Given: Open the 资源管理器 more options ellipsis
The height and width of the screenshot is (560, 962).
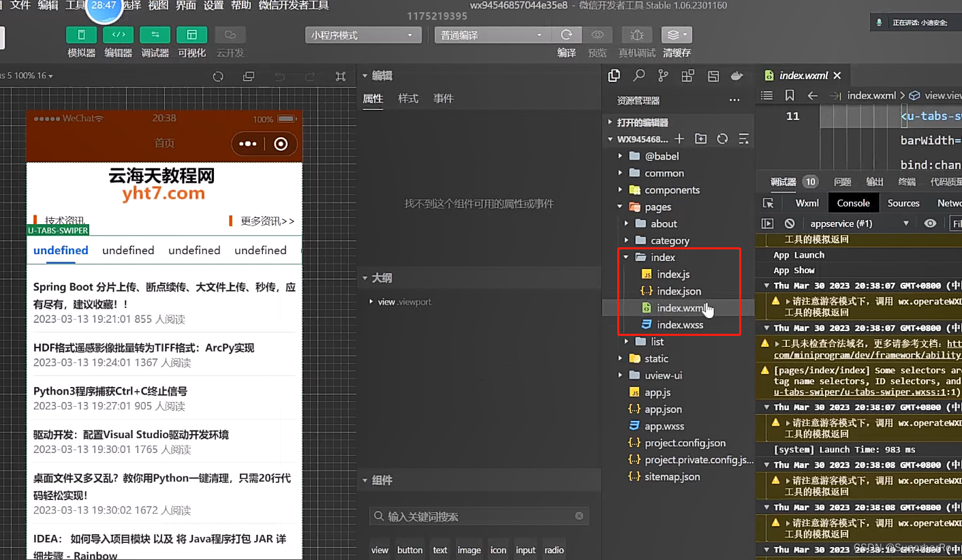Looking at the screenshot, I should point(734,100).
